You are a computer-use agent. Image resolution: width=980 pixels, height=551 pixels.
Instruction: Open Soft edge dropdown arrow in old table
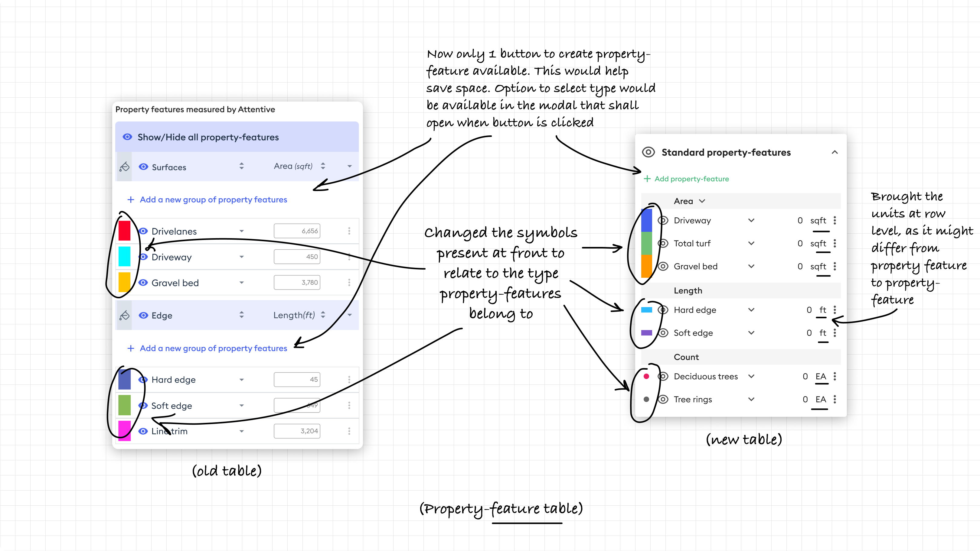242,406
